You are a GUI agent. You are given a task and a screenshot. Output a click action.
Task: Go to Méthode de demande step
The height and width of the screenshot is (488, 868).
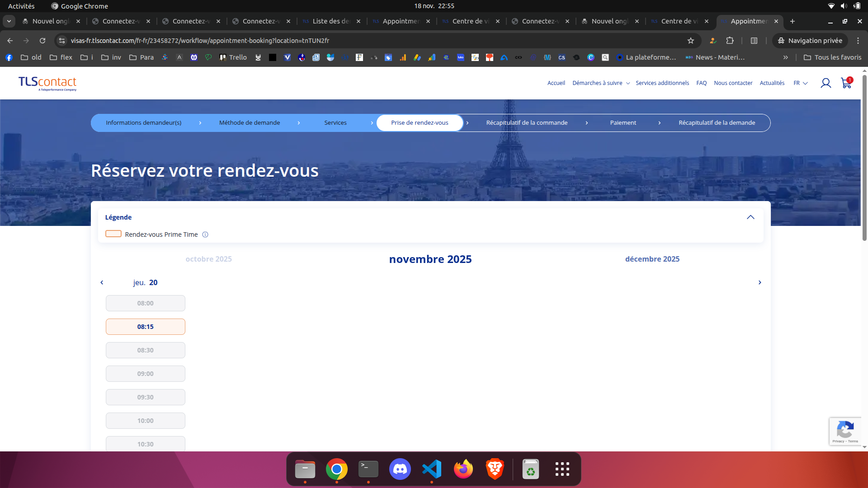tap(250, 123)
